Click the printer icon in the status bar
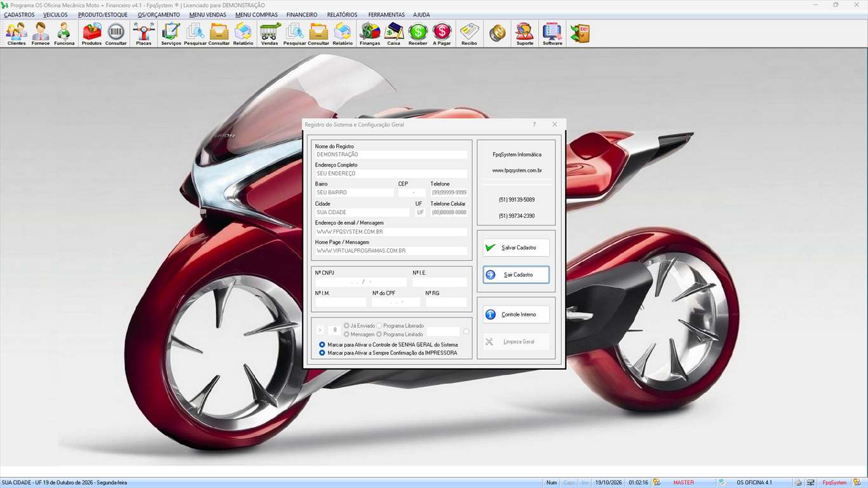Screen dimensions: 868x488 click(799, 483)
